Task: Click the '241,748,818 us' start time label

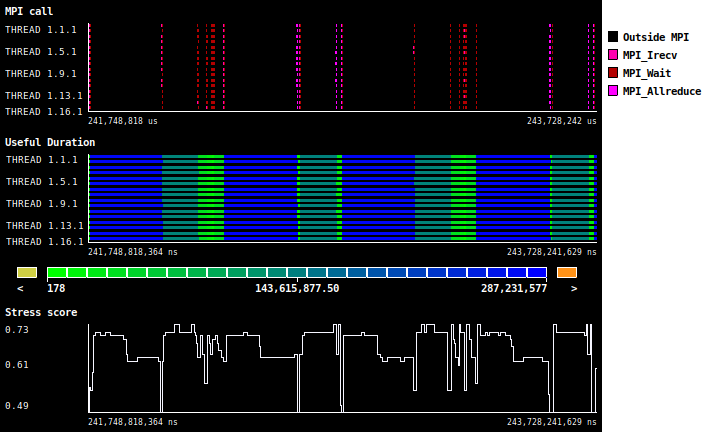Action: click(123, 121)
